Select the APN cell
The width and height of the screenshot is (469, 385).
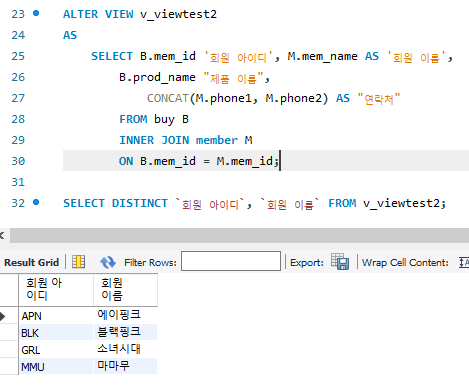[x=56, y=315]
